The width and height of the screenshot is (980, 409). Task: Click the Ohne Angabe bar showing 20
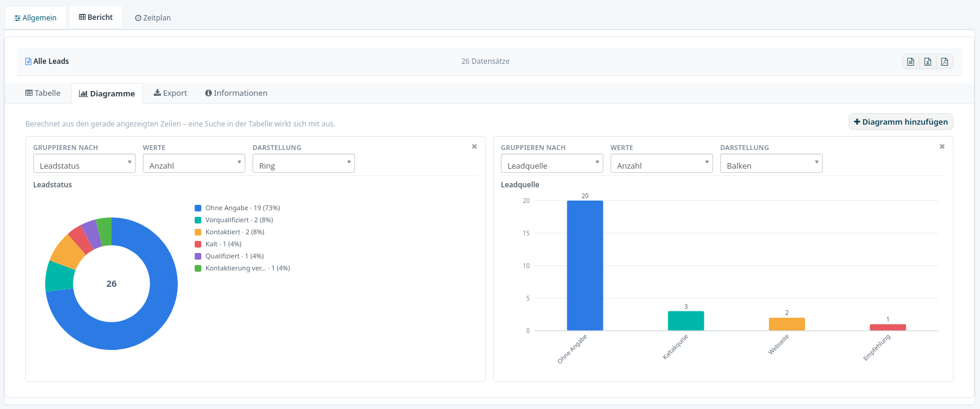pos(585,266)
